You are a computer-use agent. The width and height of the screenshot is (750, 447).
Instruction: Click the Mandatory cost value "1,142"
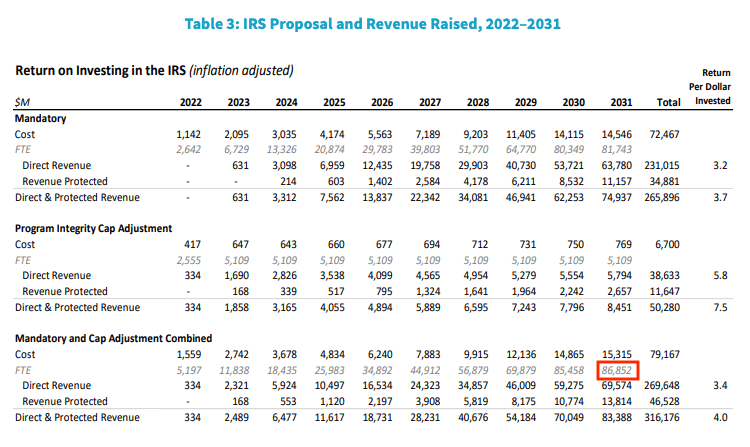(x=188, y=134)
